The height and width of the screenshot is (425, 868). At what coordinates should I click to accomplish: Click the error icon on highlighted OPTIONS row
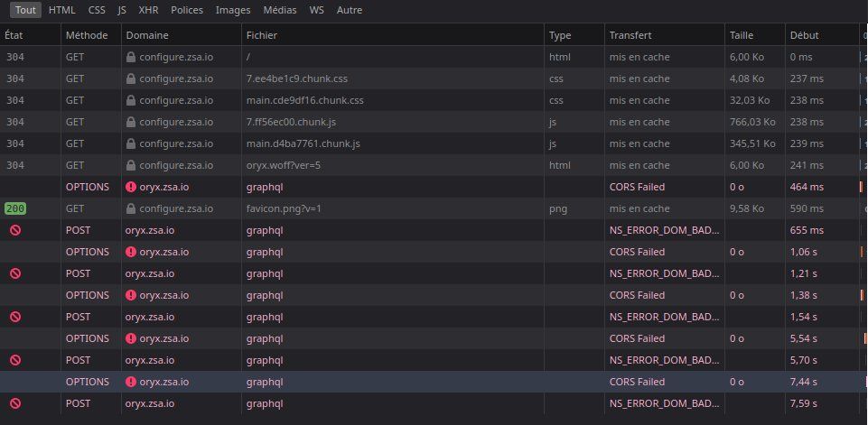pyautogui.click(x=131, y=382)
